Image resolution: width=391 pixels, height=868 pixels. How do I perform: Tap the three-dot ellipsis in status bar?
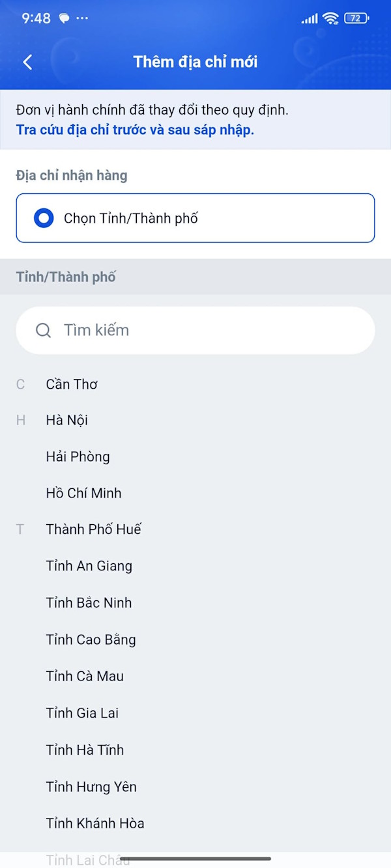click(82, 18)
